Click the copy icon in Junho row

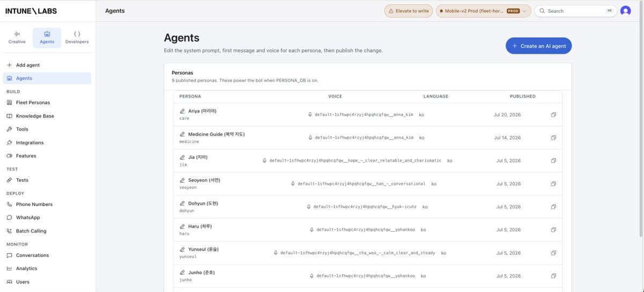[553, 276]
